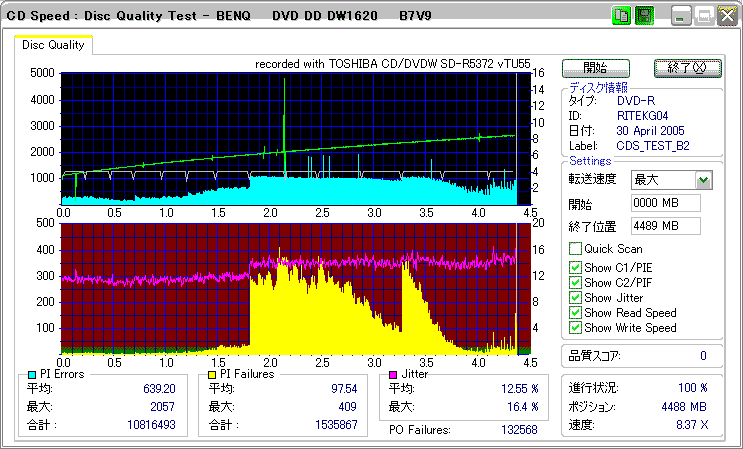Viewport: 743px width, 449px height.
Task: Click the disc ID text RITEKG04
Action: point(643,116)
